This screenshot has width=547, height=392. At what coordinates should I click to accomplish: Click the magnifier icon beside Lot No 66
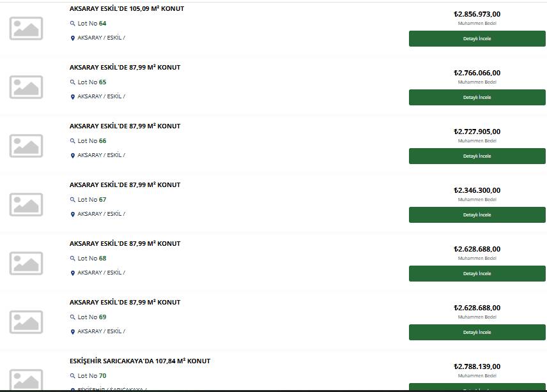73,140
